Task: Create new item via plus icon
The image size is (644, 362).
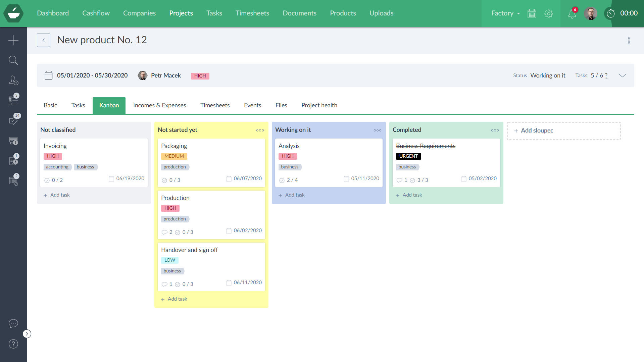Action: [x=13, y=40]
